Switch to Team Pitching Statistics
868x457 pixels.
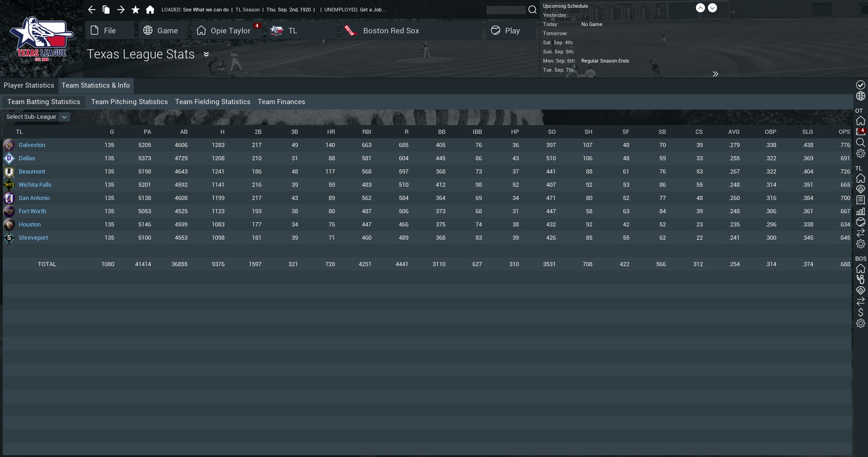[130, 102]
